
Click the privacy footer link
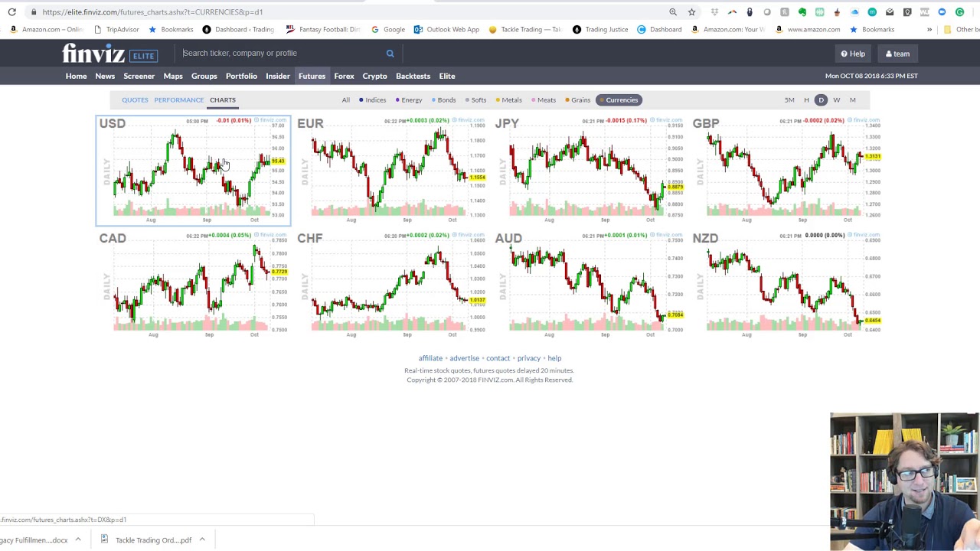528,358
